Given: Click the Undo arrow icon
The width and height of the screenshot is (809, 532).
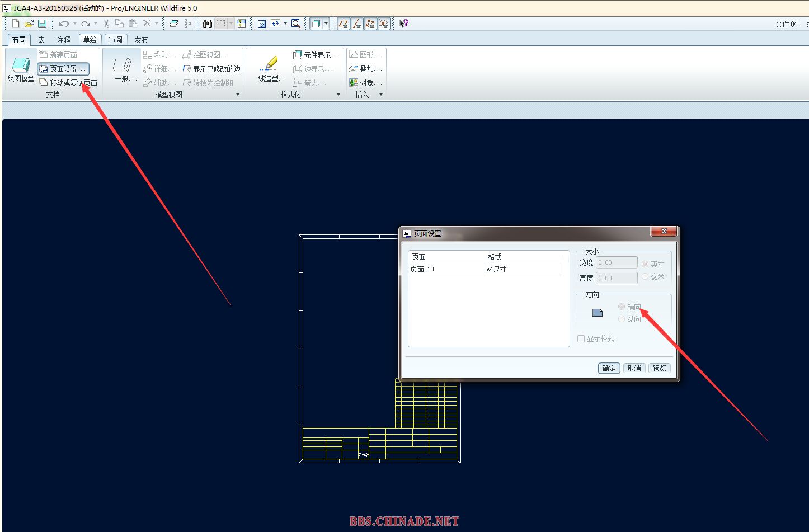Looking at the screenshot, I should pyautogui.click(x=63, y=23).
